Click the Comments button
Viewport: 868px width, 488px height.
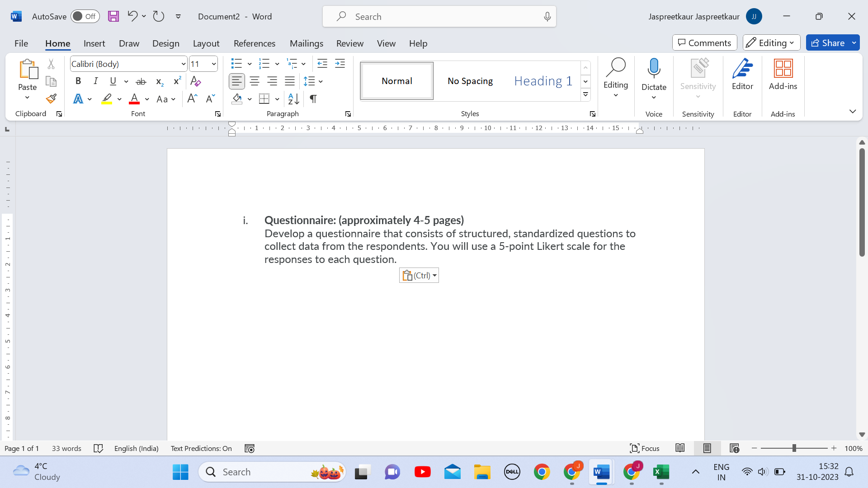pos(704,43)
